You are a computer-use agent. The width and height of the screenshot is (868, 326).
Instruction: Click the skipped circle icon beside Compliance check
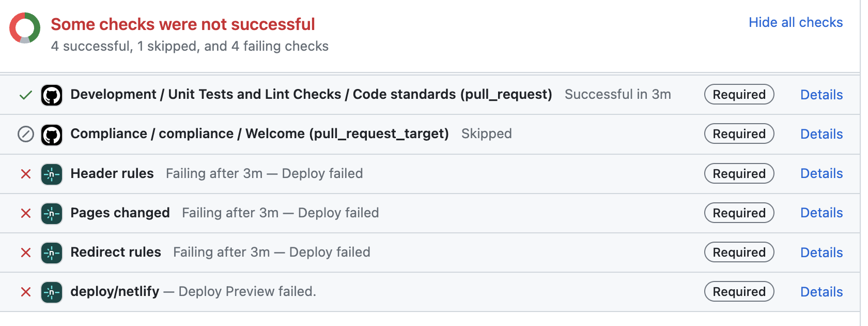[25, 134]
